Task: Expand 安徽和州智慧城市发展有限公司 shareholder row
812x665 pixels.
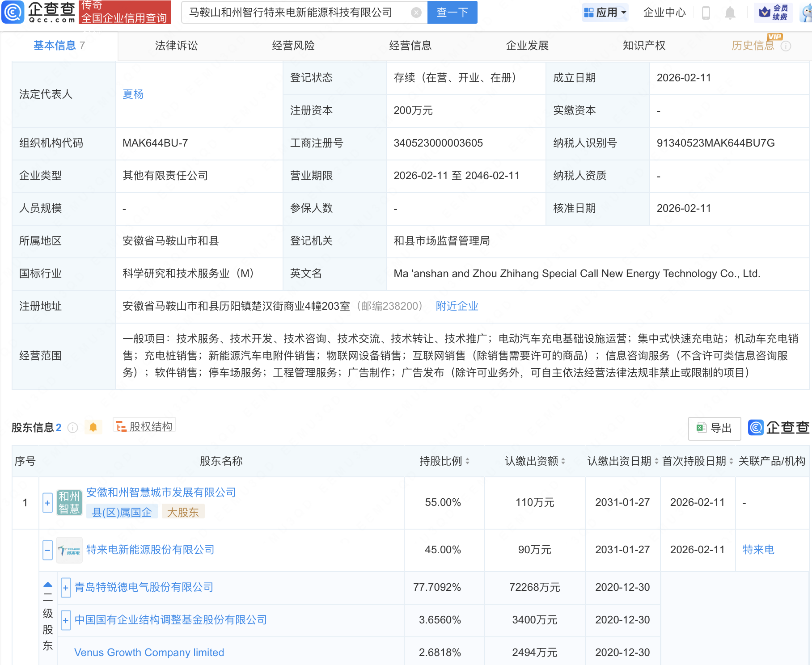Action: click(47, 503)
